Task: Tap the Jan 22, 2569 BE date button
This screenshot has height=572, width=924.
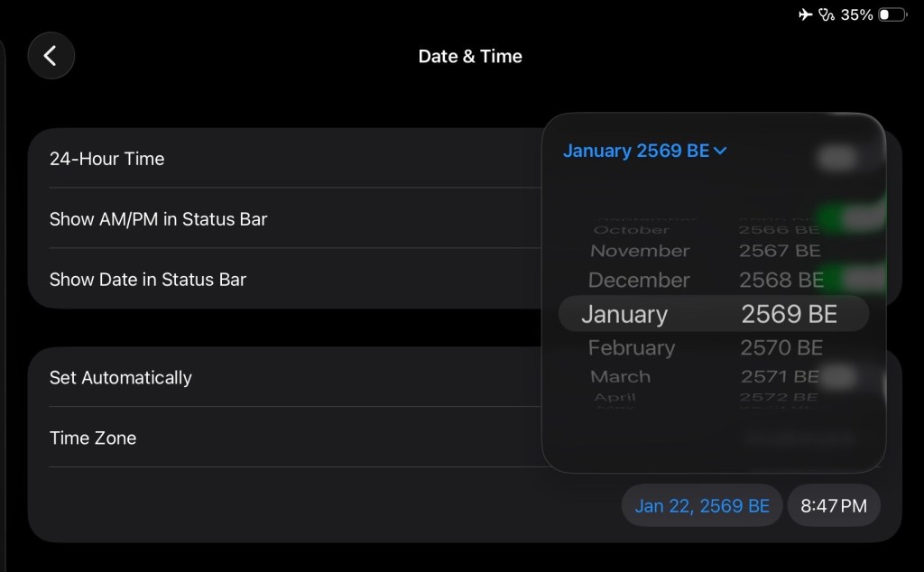Action: pos(702,505)
